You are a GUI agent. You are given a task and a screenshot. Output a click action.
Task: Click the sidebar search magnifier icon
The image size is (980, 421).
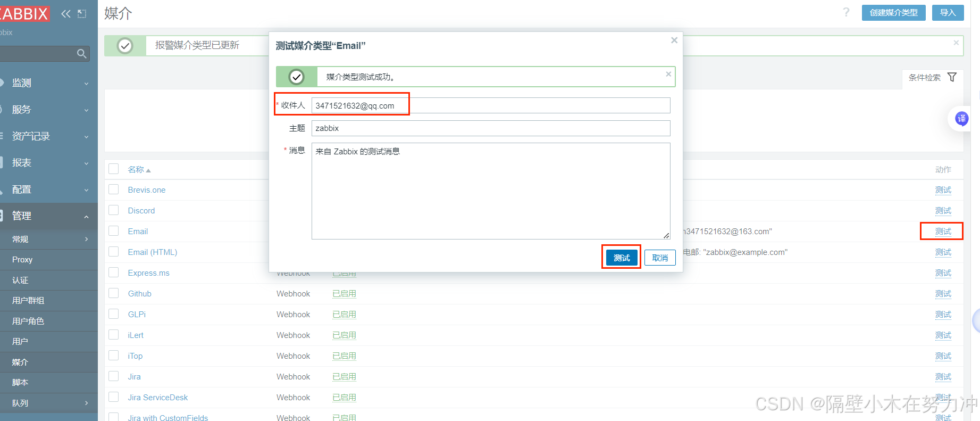tap(81, 54)
